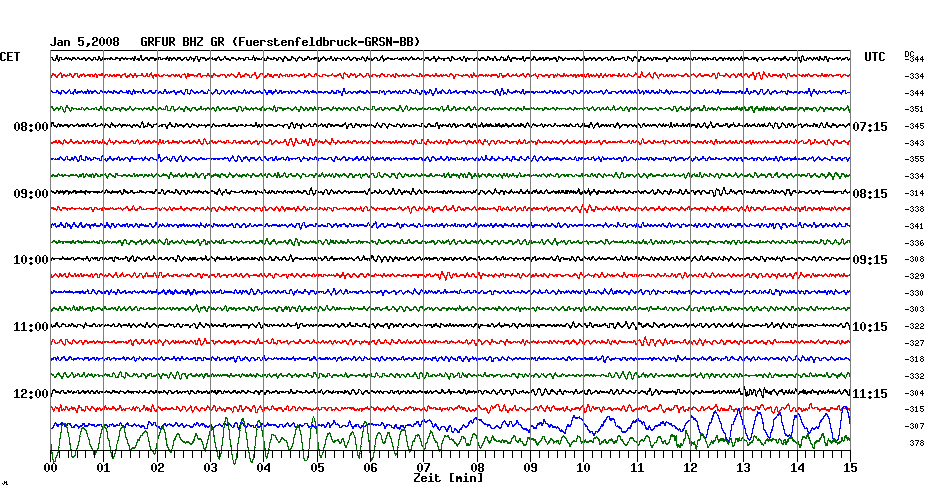The width and height of the screenshot is (930, 494).
Task: Click the "UTC" time zone label
Action: pyautogui.click(x=874, y=57)
